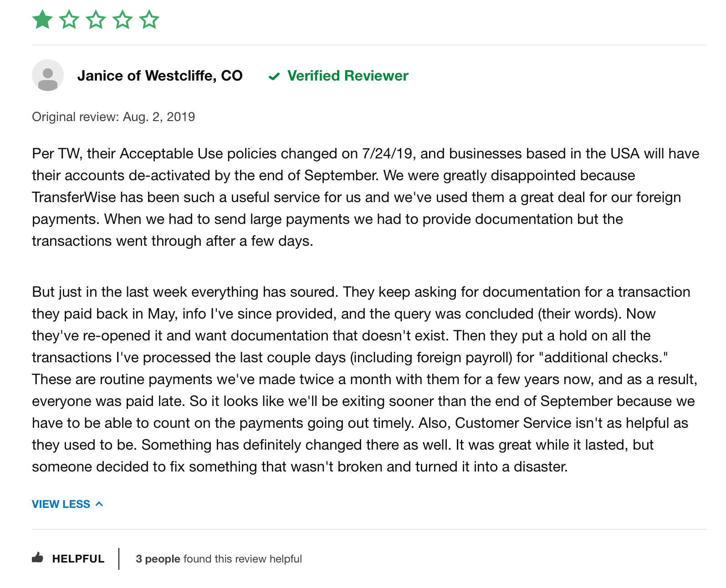Click the second paragraph starting 'But just'
The image size is (726, 588).
[x=364, y=379]
